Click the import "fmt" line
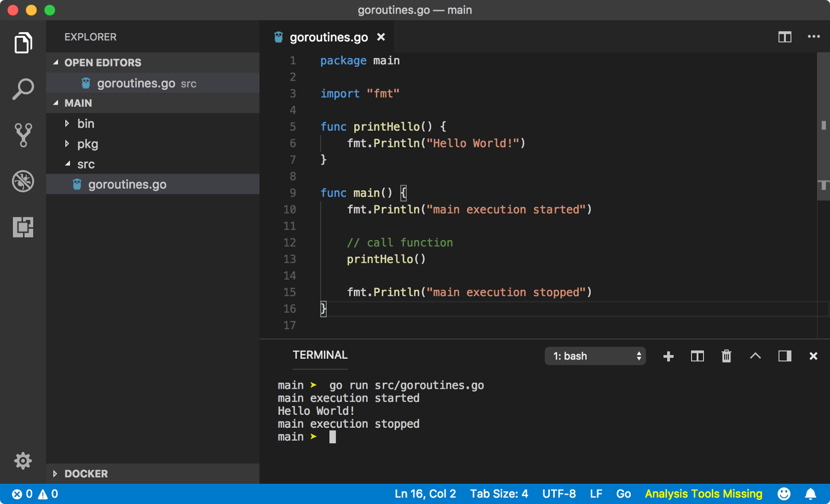The image size is (830, 504). 360,94
